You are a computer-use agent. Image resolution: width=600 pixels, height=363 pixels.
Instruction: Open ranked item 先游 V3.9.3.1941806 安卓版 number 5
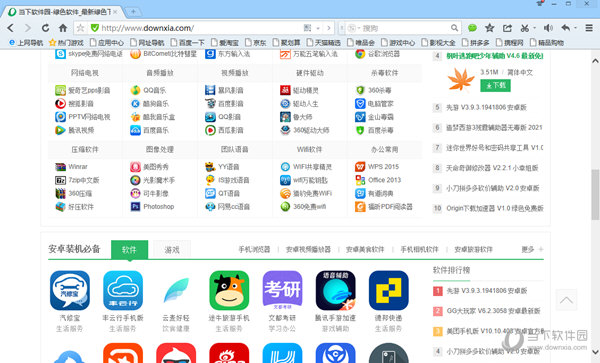coord(486,107)
